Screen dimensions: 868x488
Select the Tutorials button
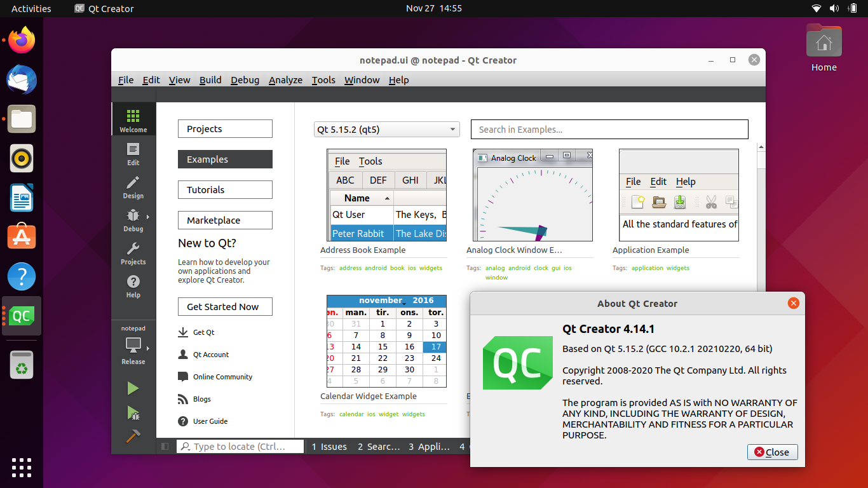coord(225,190)
